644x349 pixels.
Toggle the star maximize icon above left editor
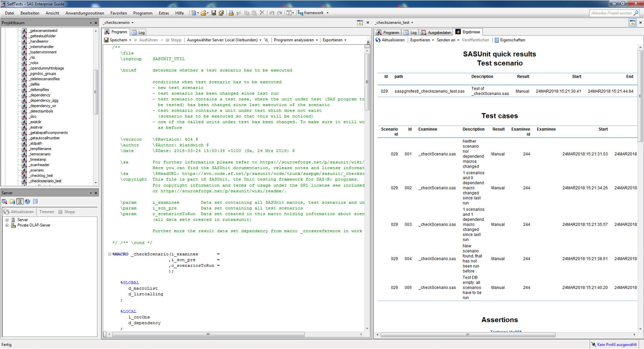tap(360, 23)
